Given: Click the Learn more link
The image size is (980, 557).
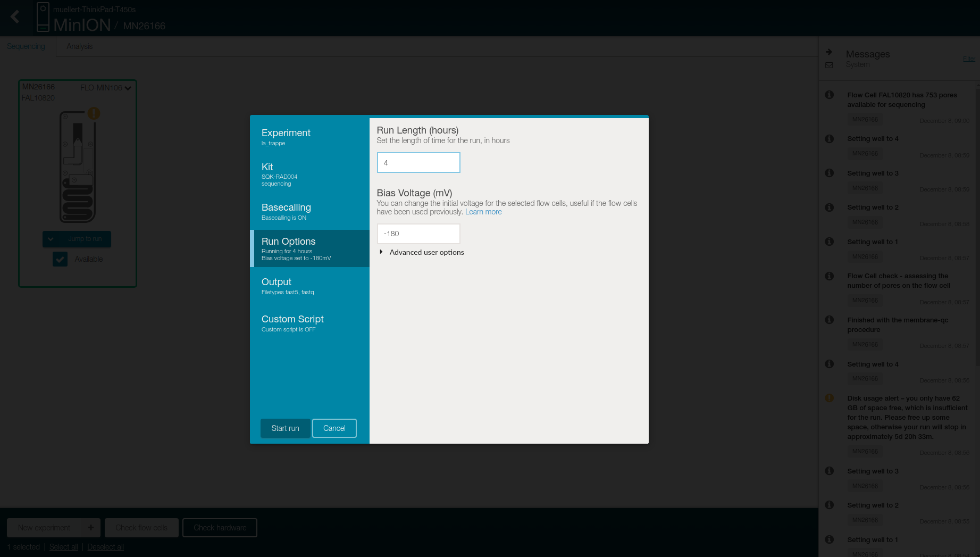Looking at the screenshot, I should tap(483, 212).
